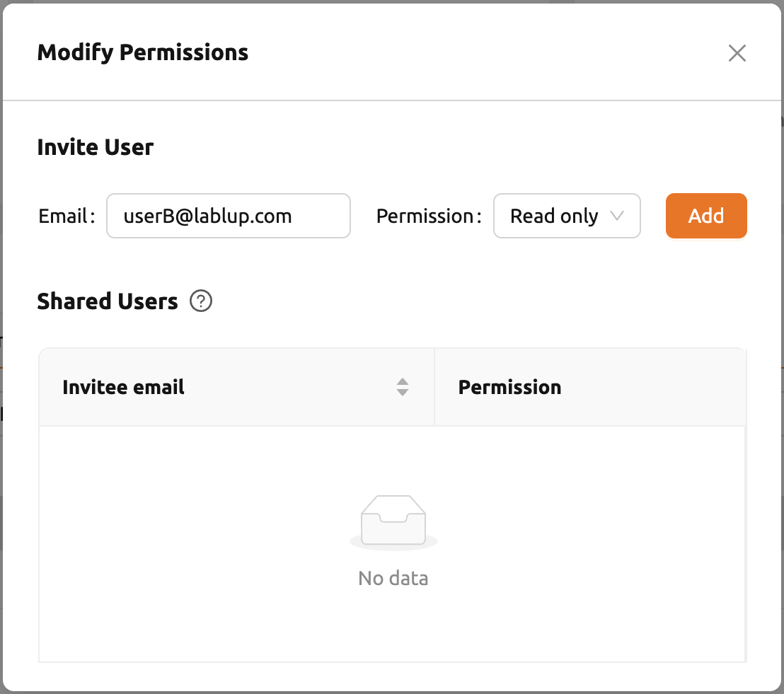Click the orange Add button

706,216
